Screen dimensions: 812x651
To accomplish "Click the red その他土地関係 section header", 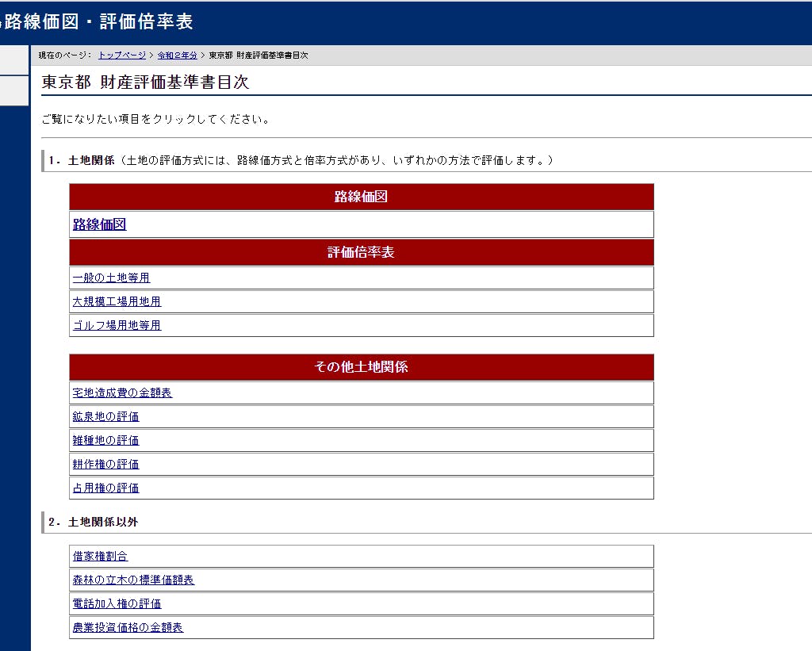I will 362,367.
